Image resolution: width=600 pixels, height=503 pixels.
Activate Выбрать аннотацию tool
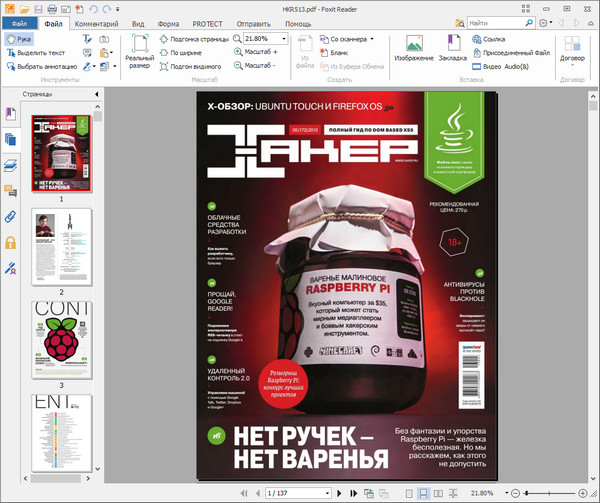coord(42,67)
